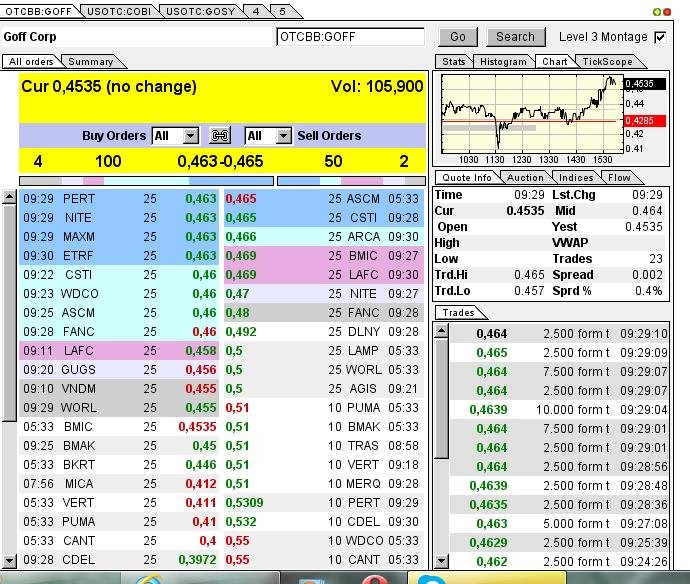Click the trades list scrollbar thumb

tap(441, 398)
